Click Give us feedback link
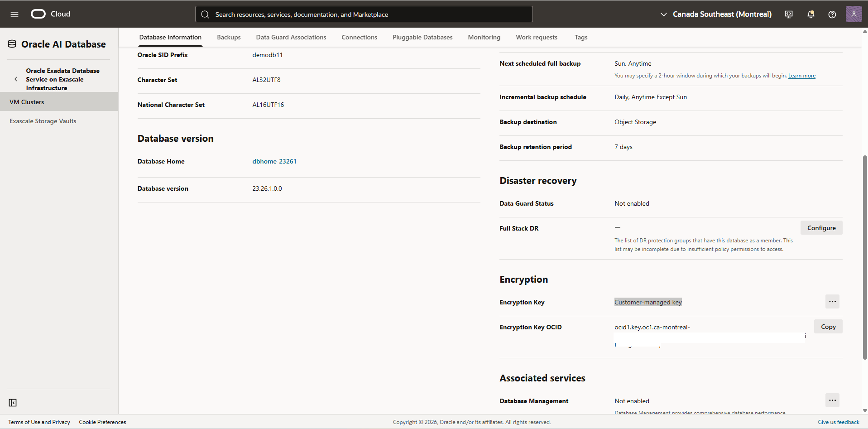 pos(839,422)
